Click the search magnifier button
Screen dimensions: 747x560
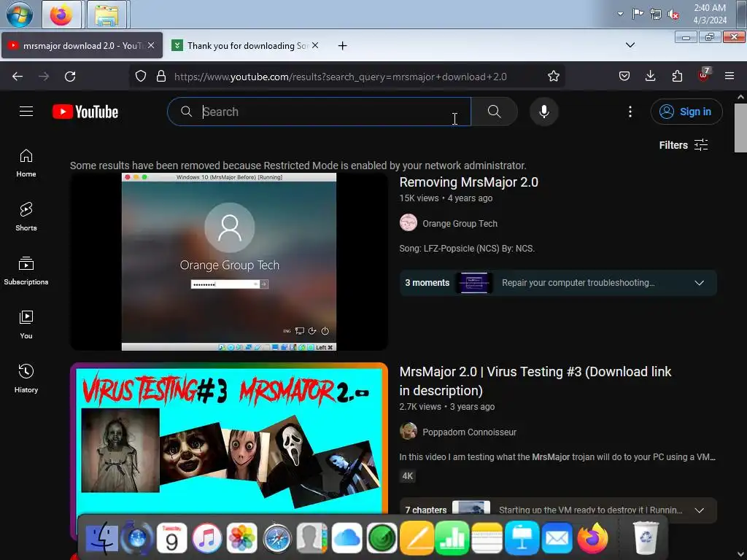click(x=494, y=112)
